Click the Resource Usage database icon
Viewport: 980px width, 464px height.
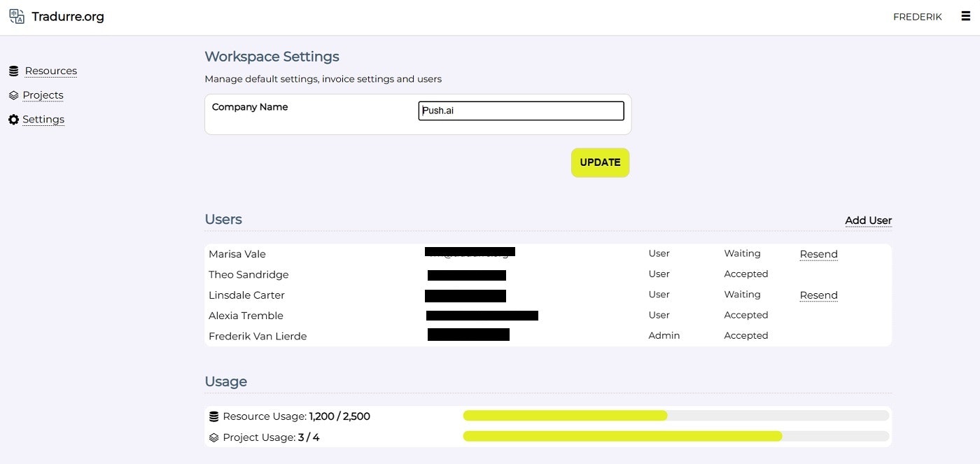tap(214, 416)
